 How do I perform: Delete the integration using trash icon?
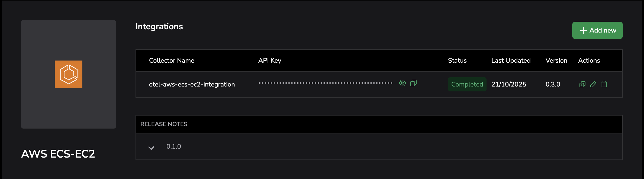pyautogui.click(x=604, y=84)
